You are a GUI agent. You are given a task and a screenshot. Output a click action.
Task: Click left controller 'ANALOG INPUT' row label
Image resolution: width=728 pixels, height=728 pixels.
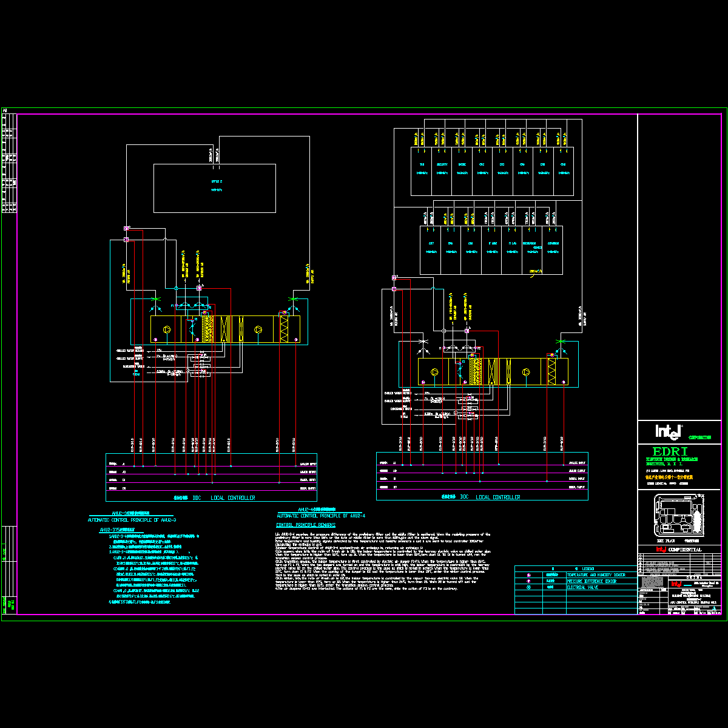pos(308,463)
